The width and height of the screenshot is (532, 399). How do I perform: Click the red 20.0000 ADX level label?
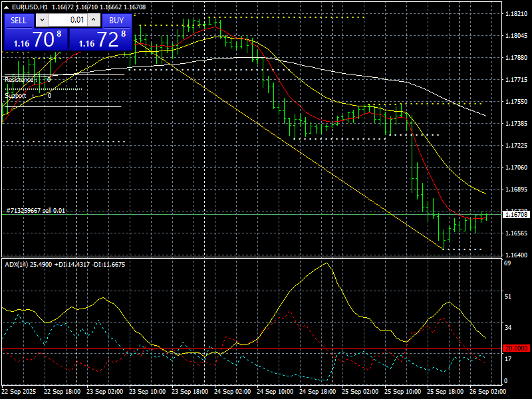coord(517,348)
